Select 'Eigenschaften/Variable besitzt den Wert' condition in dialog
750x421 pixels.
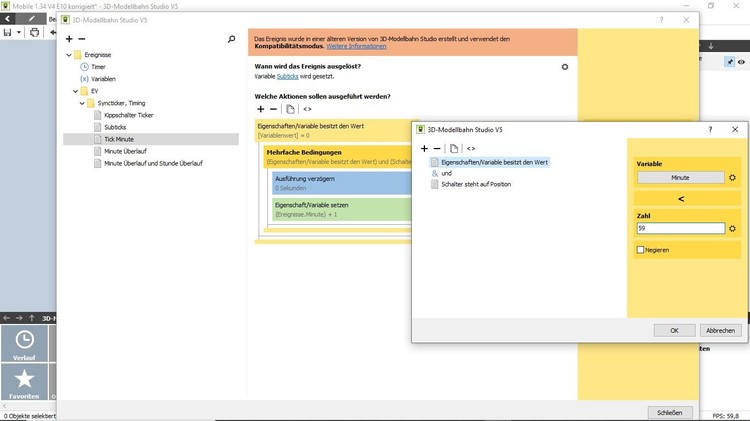pyautogui.click(x=495, y=162)
